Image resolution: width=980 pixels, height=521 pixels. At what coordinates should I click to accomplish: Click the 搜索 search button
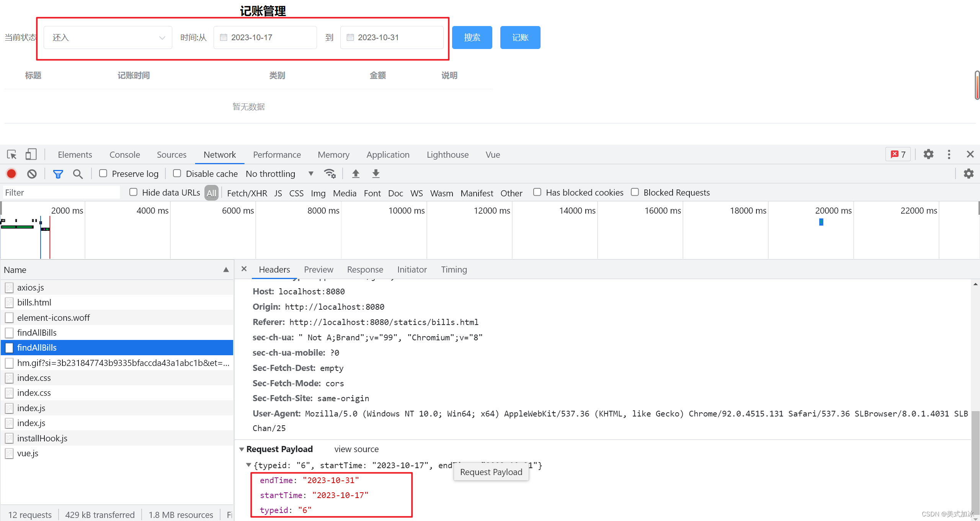coord(472,37)
